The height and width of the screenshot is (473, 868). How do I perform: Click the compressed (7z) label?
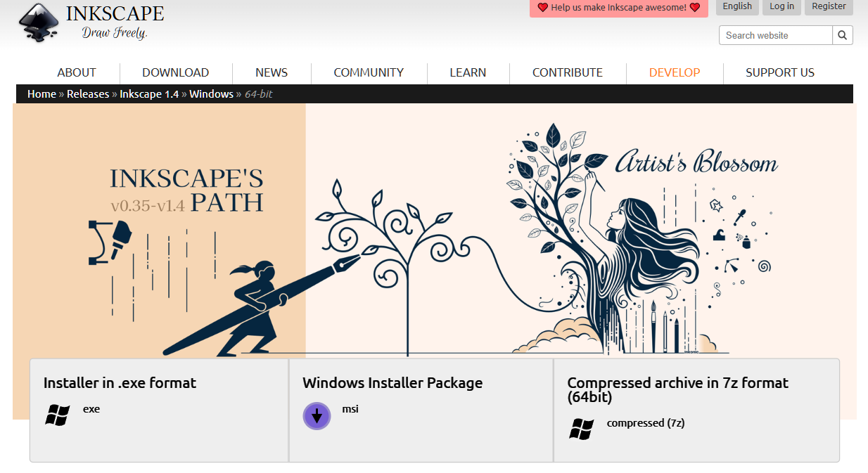click(646, 423)
